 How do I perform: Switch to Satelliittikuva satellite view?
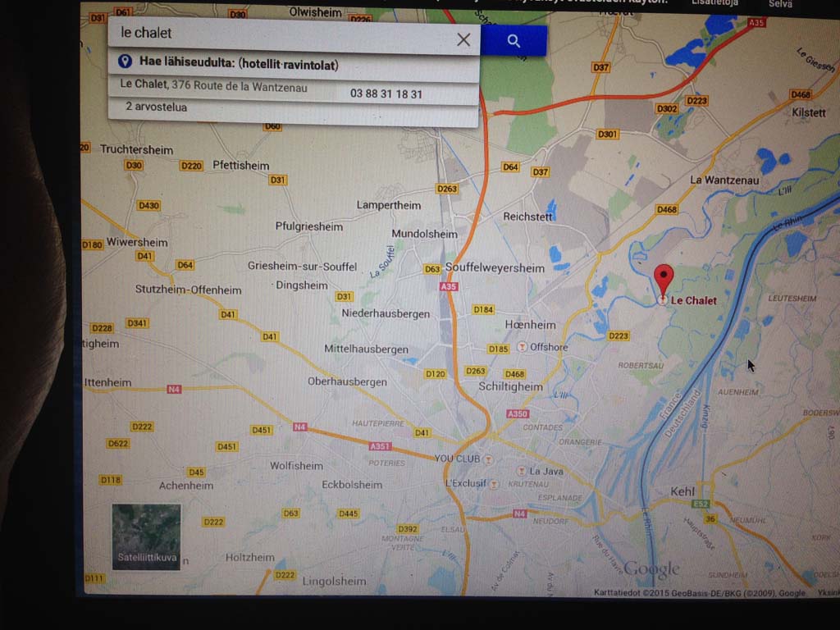click(x=146, y=536)
